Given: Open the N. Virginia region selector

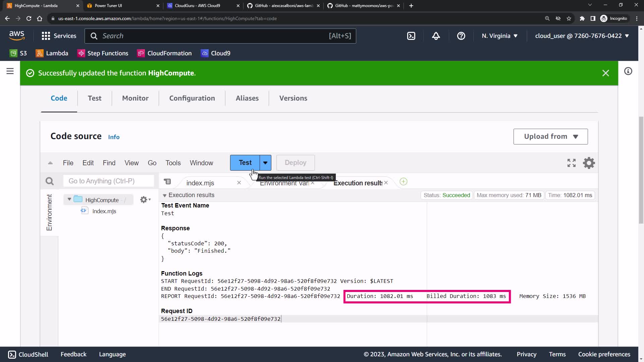Looking at the screenshot, I should [x=499, y=36].
